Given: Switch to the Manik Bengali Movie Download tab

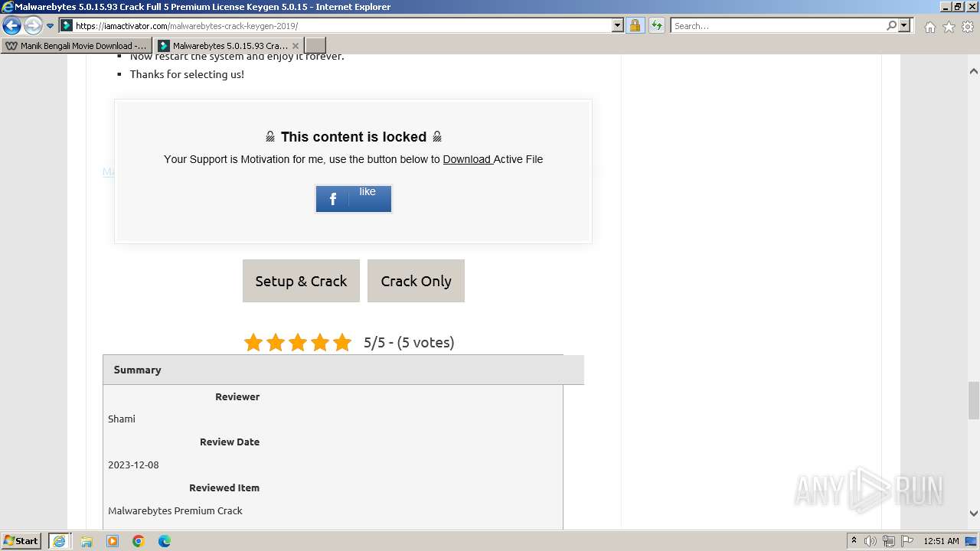Looking at the screenshot, I should pyautogui.click(x=77, y=45).
